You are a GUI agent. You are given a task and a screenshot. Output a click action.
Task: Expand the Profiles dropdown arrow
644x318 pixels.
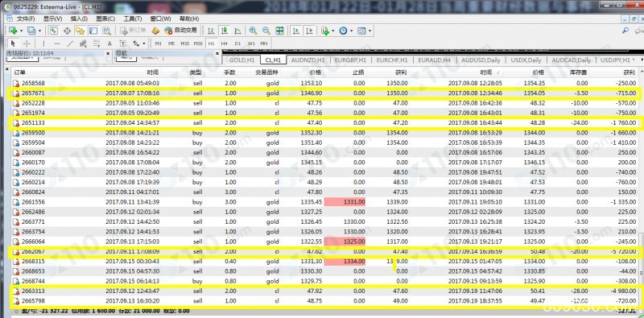click(39, 31)
